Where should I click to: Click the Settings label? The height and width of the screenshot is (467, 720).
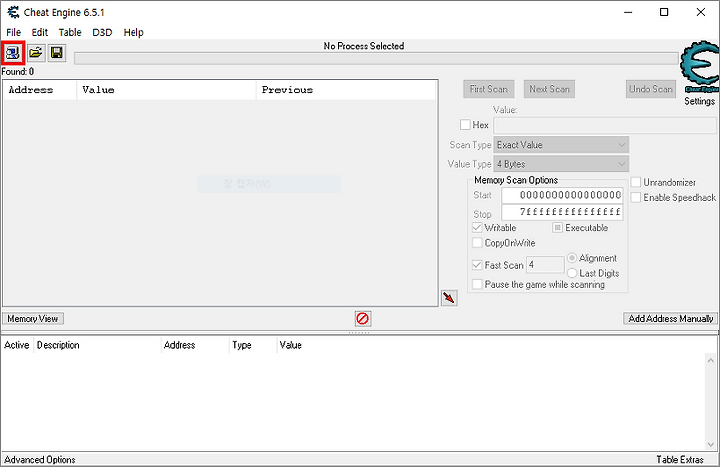pyautogui.click(x=699, y=101)
